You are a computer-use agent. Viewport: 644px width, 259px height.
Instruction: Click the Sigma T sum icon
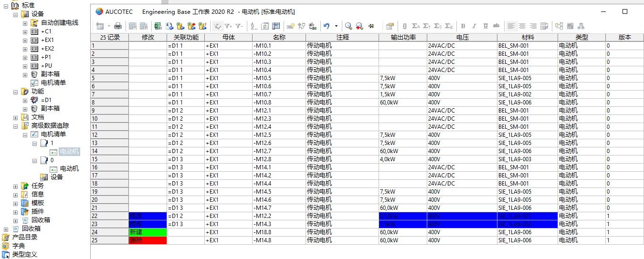point(427,26)
